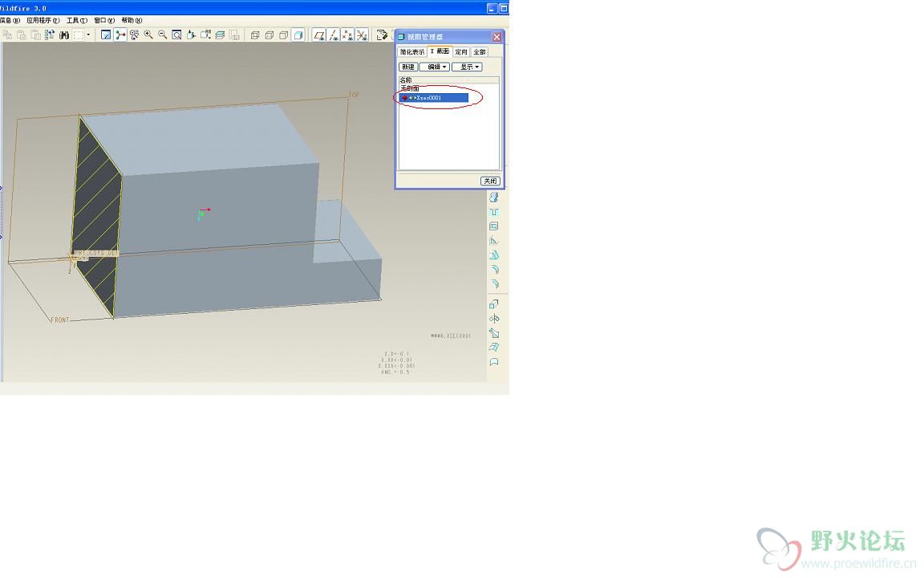Switch to the X截面 tab
This screenshot has width=924, height=578.
440,51
